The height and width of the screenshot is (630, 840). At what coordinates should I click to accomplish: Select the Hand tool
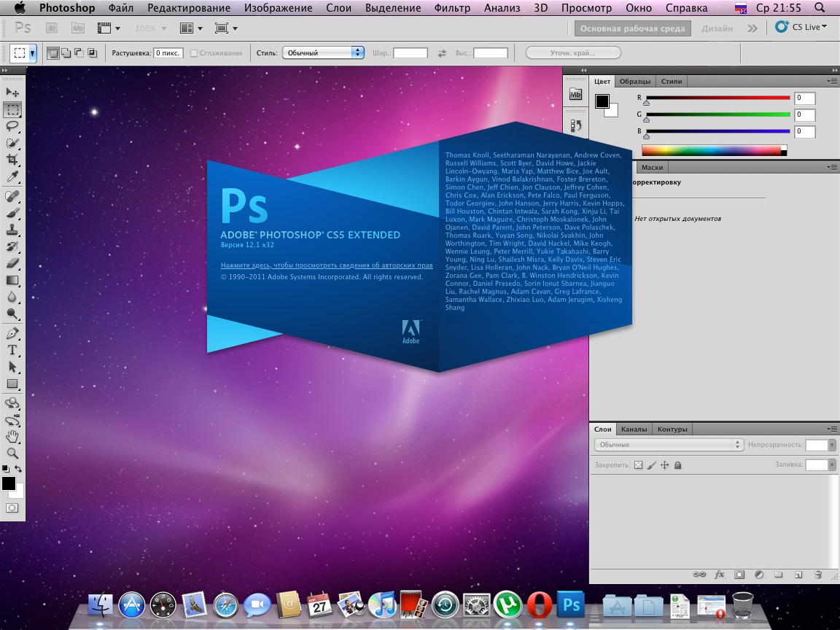[x=12, y=437]
